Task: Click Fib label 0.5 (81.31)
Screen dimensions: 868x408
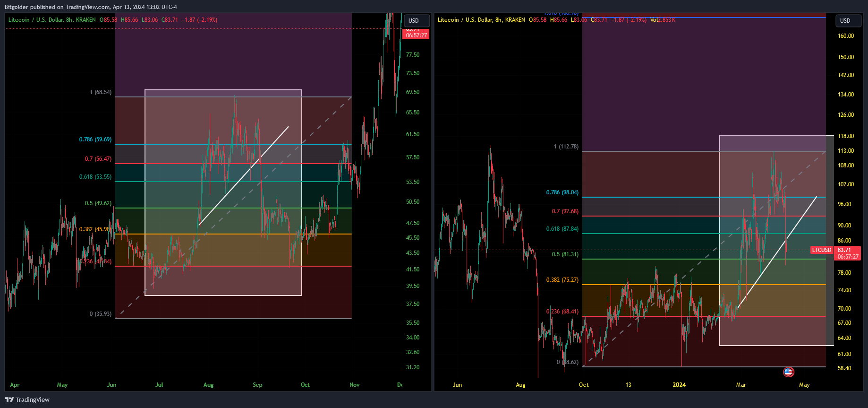Action: point(565,254)
